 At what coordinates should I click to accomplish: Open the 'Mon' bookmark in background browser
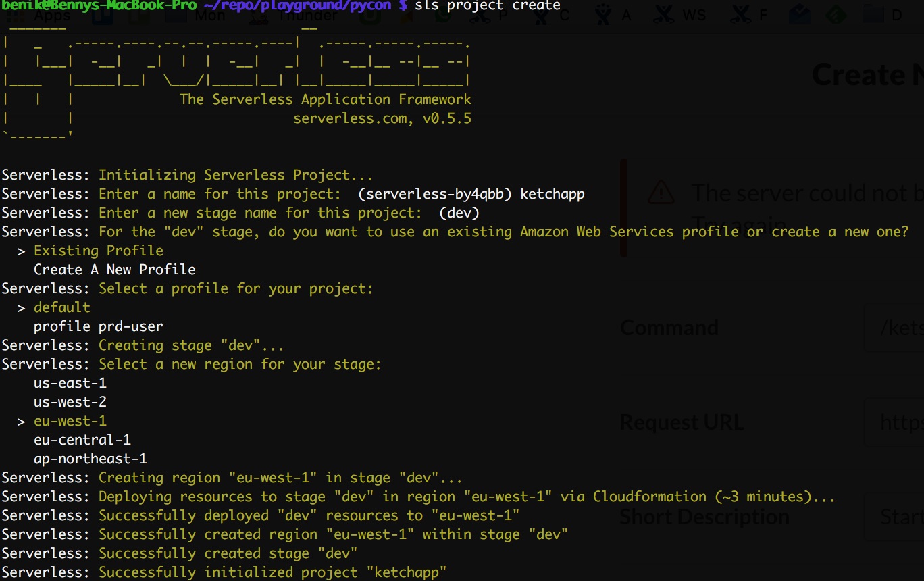197,15
